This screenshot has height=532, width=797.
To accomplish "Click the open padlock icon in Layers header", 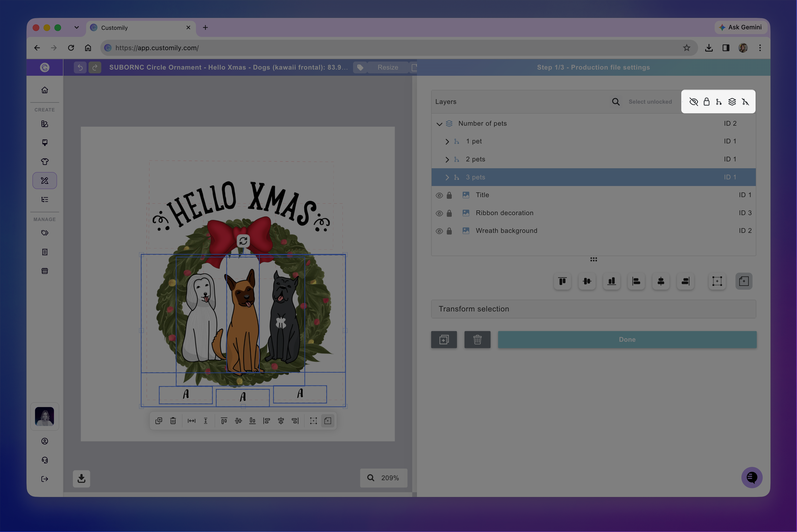I will (x=706, y=102).
